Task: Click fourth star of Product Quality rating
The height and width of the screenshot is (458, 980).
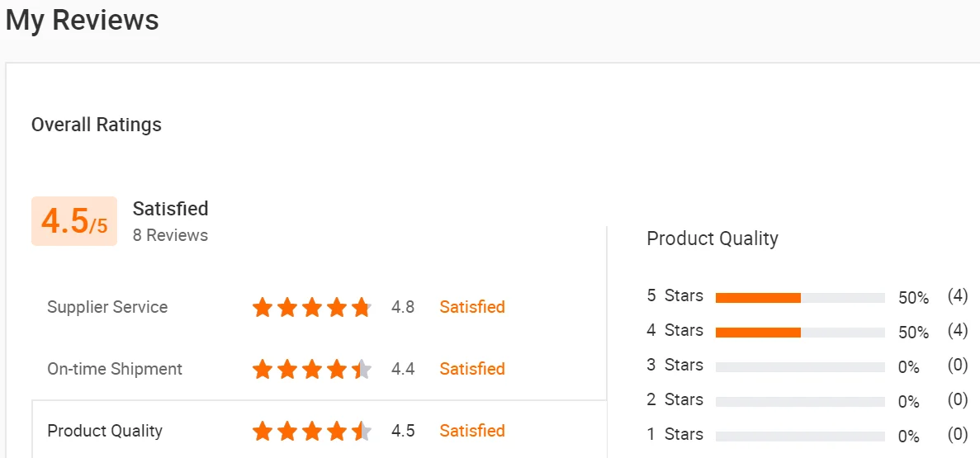Action: (337, 431)
